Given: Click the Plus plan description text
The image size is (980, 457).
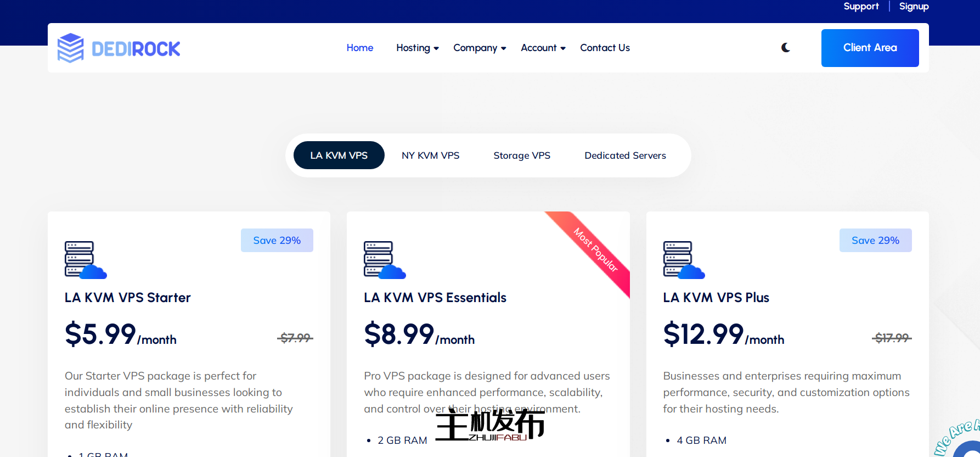Looking at the screenshot, I should [x=786, y=392].
